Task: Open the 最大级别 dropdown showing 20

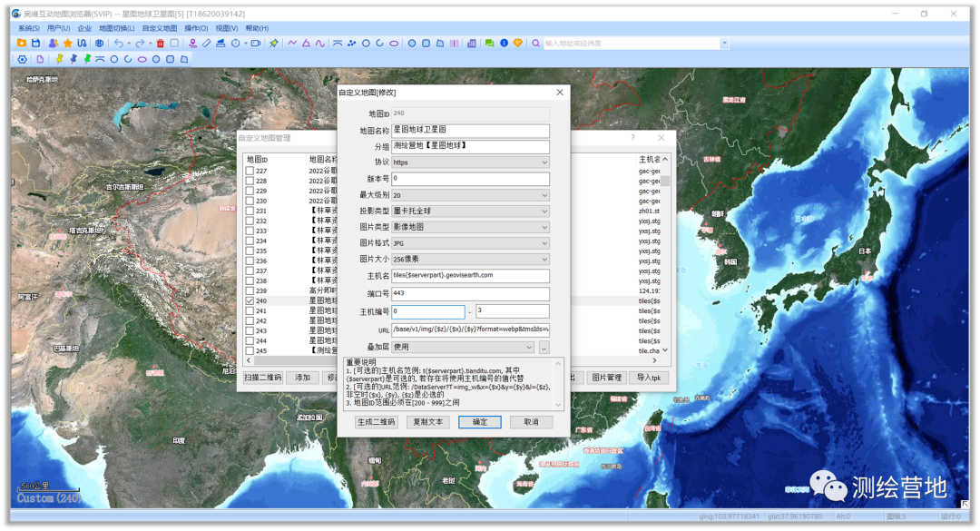Action: 471,195
